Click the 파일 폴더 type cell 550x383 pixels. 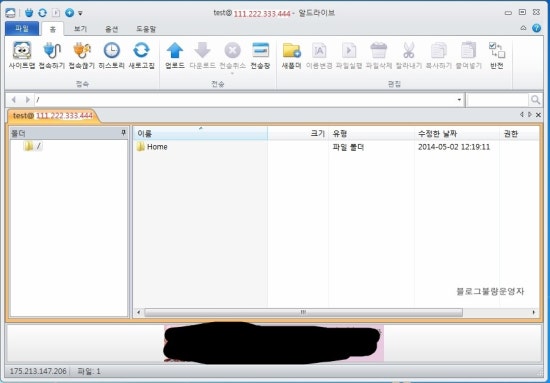[348, 147]
